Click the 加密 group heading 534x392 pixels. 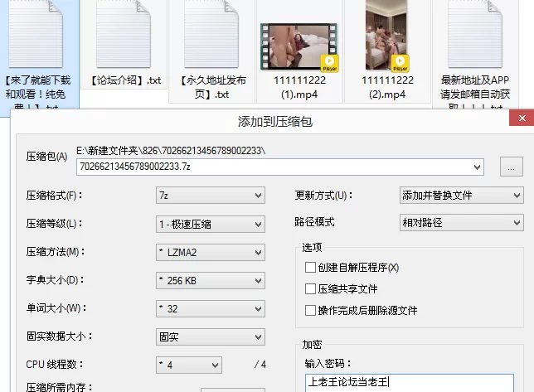pyautogui.click(x=312, y=345)
